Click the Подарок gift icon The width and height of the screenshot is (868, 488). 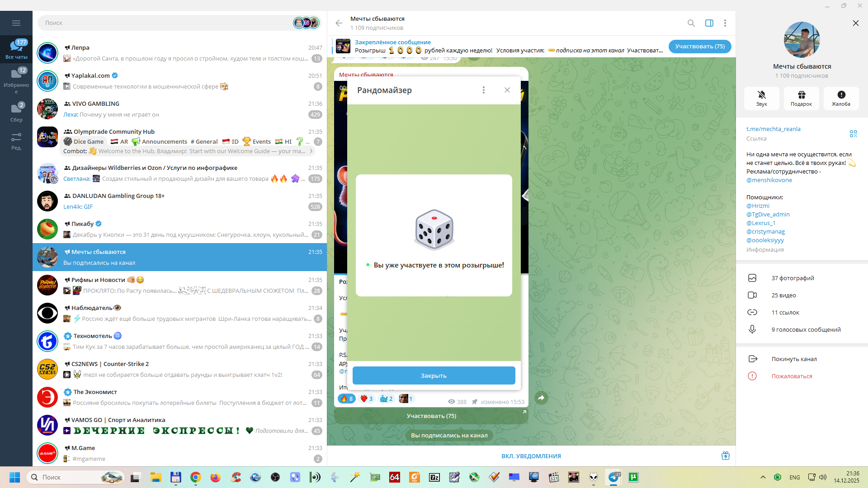point(801,98)
